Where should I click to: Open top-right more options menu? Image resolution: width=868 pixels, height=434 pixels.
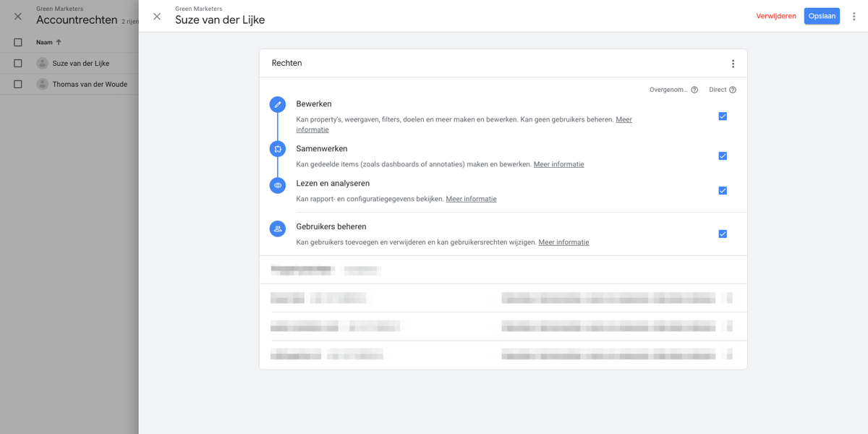854,16
